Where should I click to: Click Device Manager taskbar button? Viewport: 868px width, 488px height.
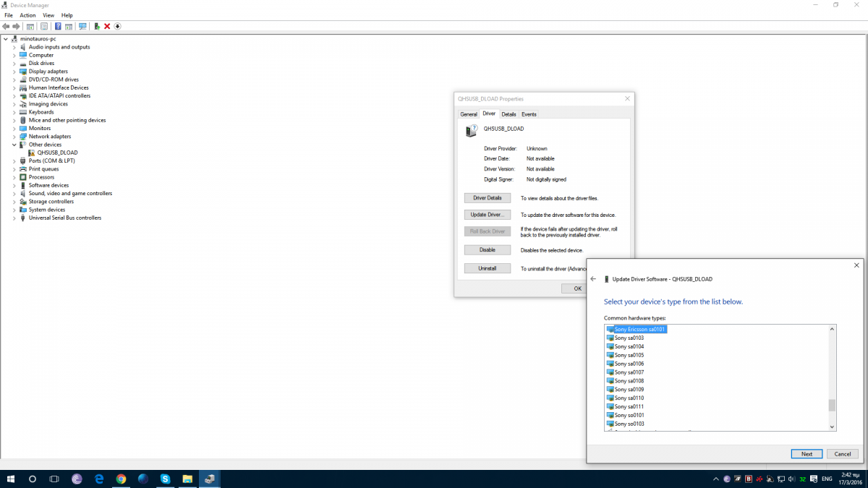pos(210,479)
